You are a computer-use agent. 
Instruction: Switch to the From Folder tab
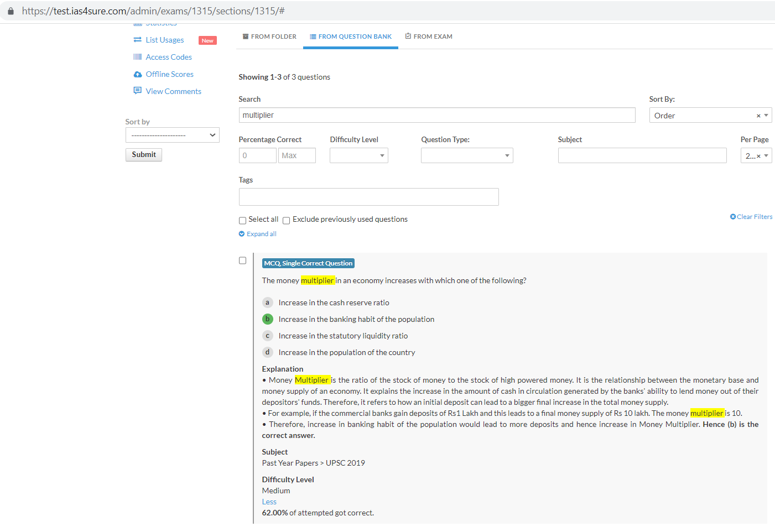tap(269, 36)
